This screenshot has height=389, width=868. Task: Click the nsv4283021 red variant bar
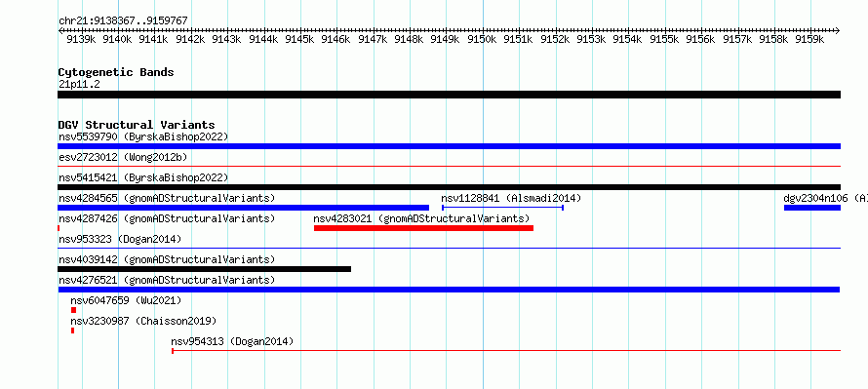click(x=423, y=228)
